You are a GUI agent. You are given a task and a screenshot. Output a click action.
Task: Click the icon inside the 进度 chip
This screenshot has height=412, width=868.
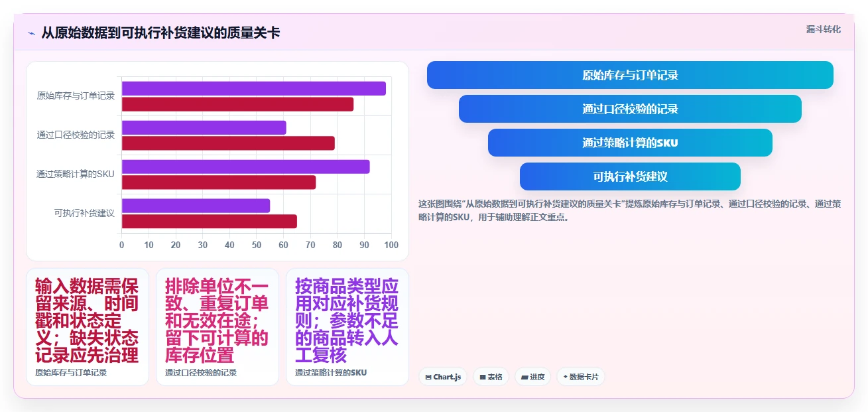click(525, 377)
